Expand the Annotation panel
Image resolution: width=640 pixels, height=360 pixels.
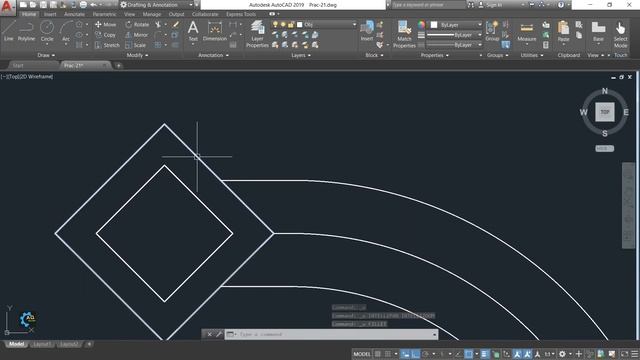[x=213, y=55]
